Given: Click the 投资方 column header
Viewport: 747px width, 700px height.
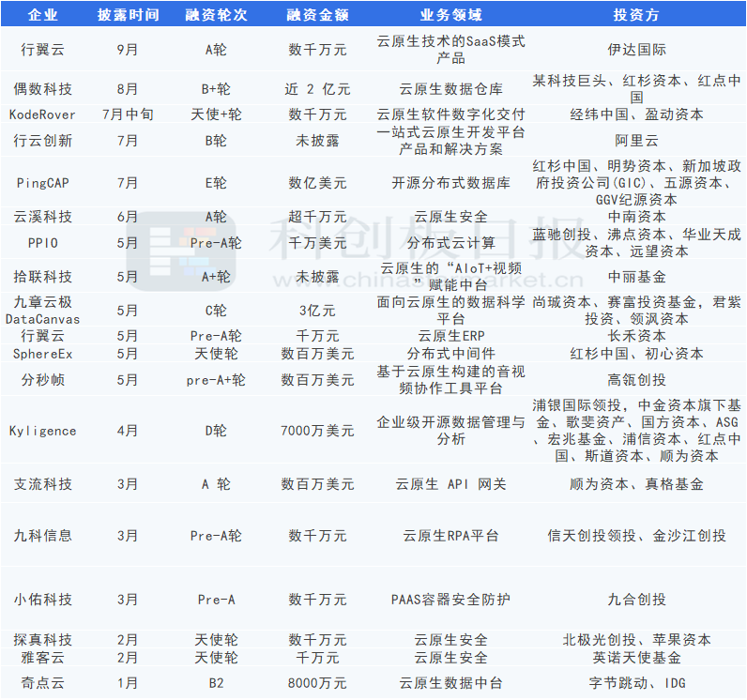Looking at the screenshot, I should coord(636,15).
